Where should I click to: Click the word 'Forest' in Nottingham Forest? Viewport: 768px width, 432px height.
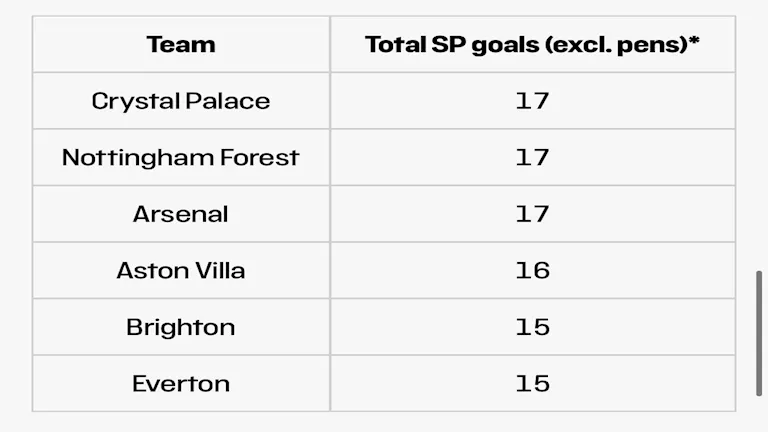click(260, 157)
